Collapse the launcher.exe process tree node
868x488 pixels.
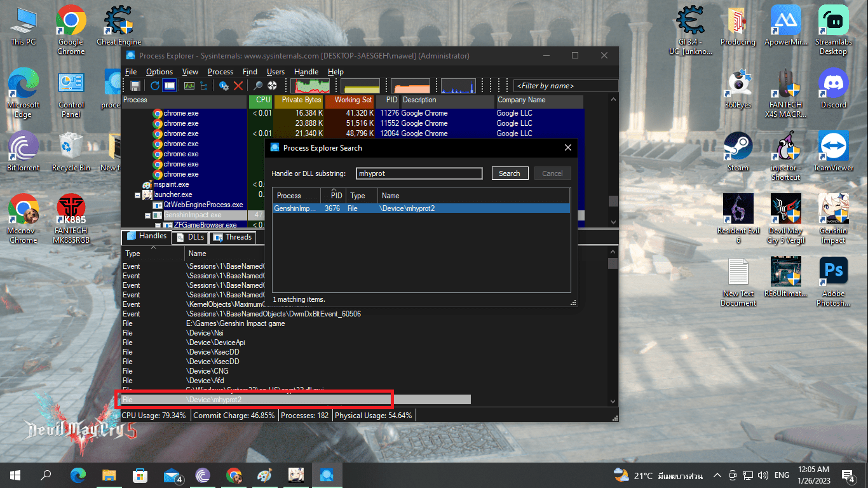(x=137, y=195)
